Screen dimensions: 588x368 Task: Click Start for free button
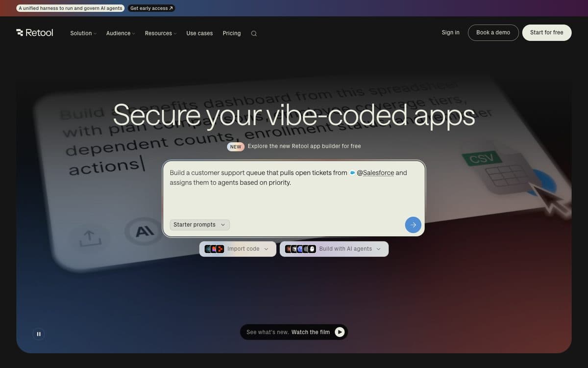click(x=547, y=32)
